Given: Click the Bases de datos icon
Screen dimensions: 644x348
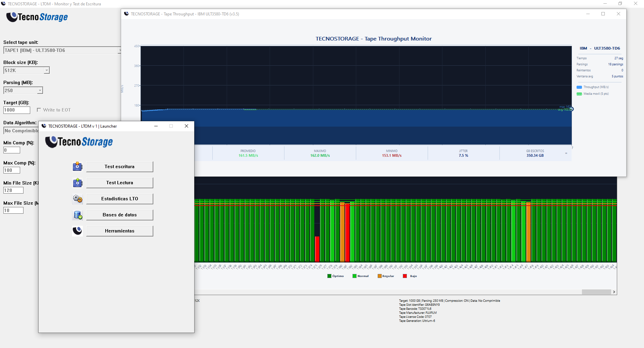Looking at the screenshot, I should (77, 215).
